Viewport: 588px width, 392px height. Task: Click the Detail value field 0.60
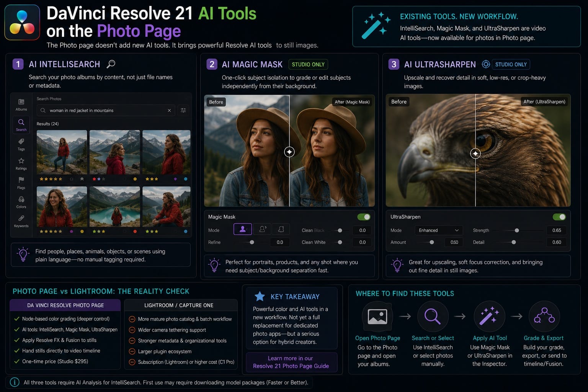(557, 242)
